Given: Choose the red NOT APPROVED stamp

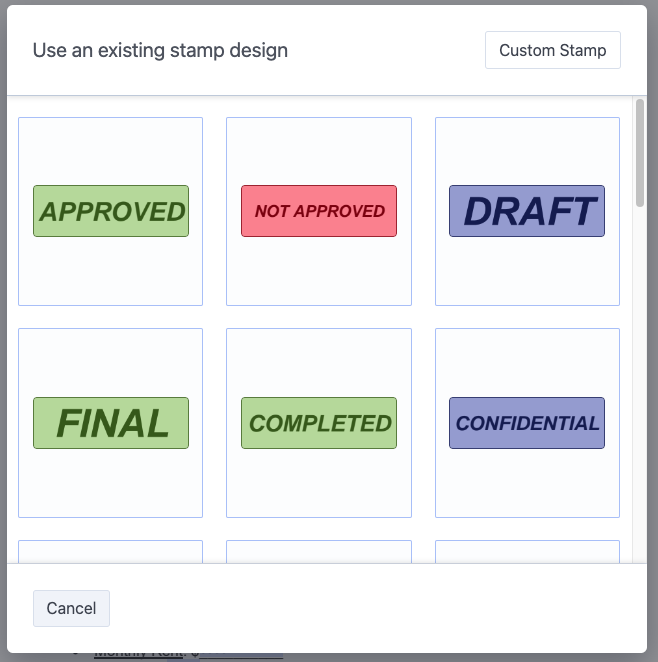Looking at the screenshot, I should (x=319, y=211).
